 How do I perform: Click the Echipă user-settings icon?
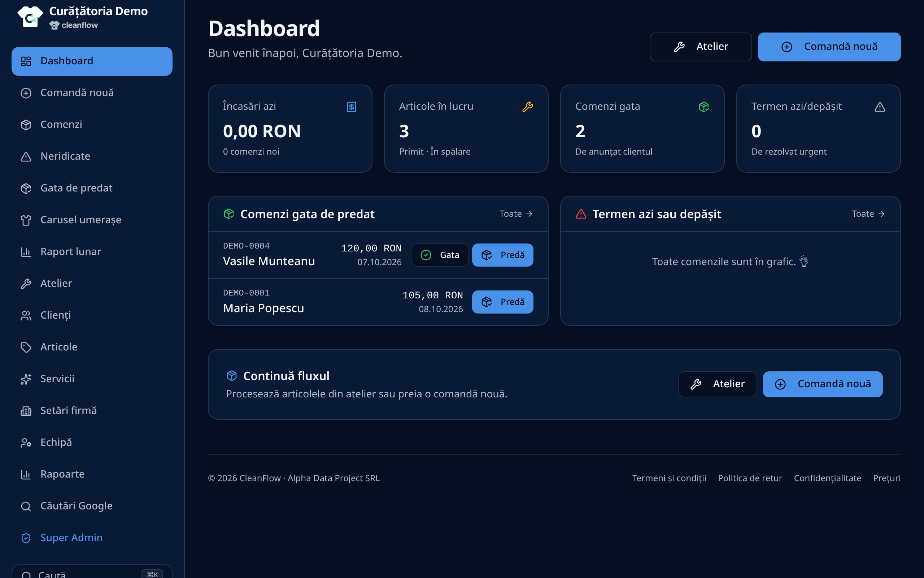(26, 443)
